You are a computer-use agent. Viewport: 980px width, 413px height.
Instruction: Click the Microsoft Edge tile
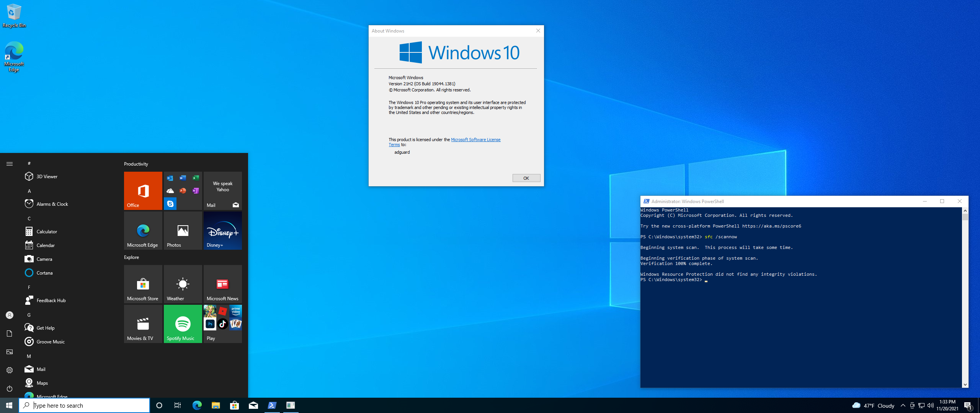[x=143, y=231]
